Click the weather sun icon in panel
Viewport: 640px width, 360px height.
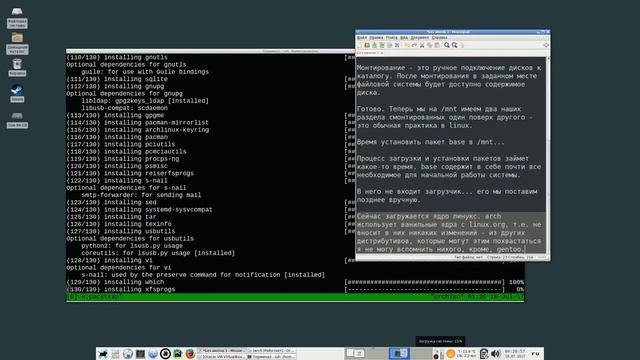point(451,353)
